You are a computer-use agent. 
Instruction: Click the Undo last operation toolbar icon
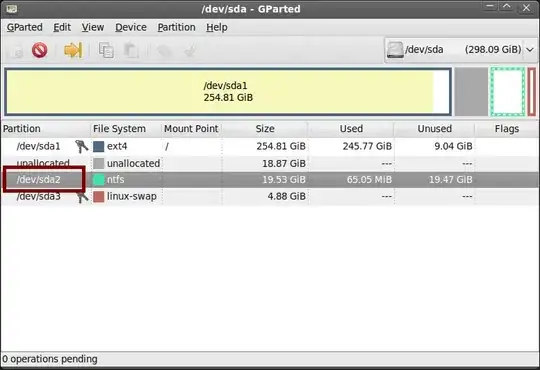coord(164,51)
